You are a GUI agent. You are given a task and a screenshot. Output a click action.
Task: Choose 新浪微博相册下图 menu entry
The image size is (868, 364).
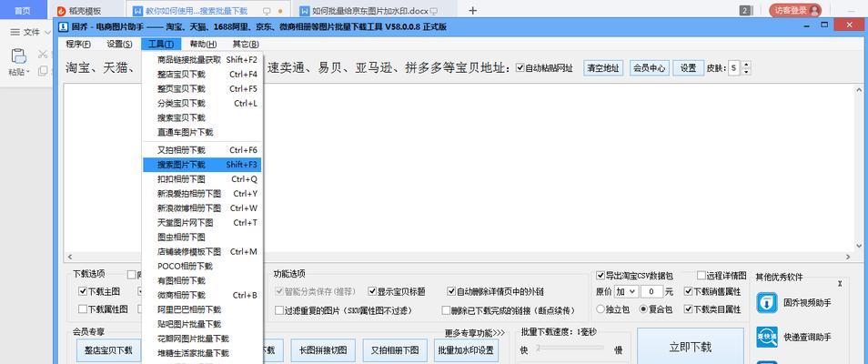coord(203,208)
